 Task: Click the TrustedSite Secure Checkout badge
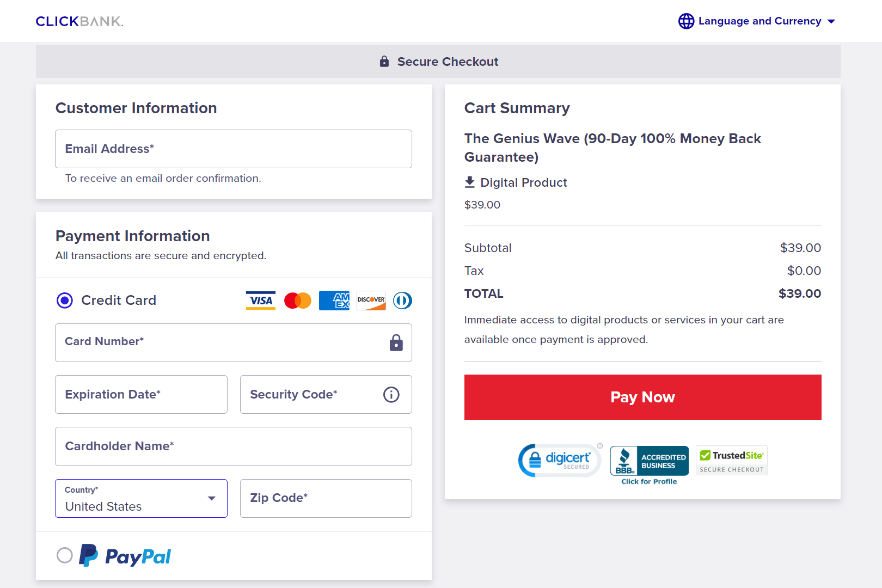pyautogui.click(x=732, y=461)
